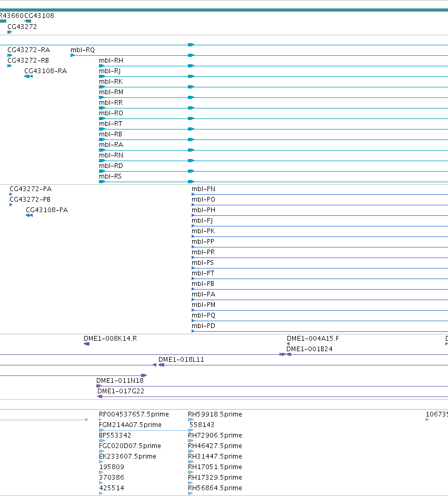Click the mbl-RR transcript label
448x496 pixels.
(x=111, y=103)
